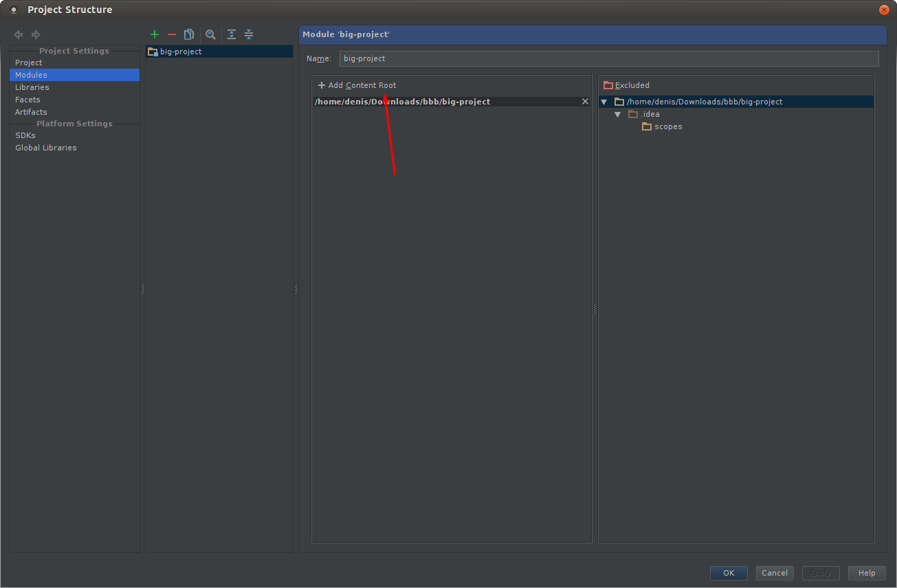Confirm with the OK button
The image size is (897, 588).
click(729, 573)
